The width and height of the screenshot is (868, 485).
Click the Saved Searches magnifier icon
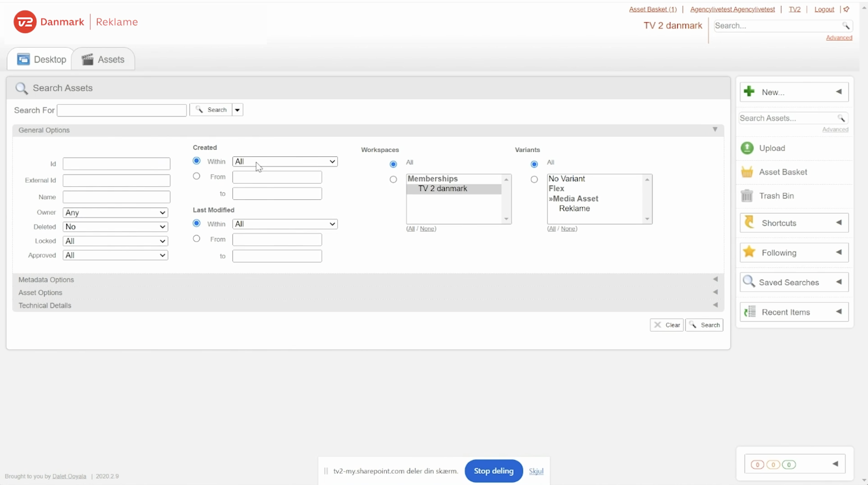coord(749,282)
